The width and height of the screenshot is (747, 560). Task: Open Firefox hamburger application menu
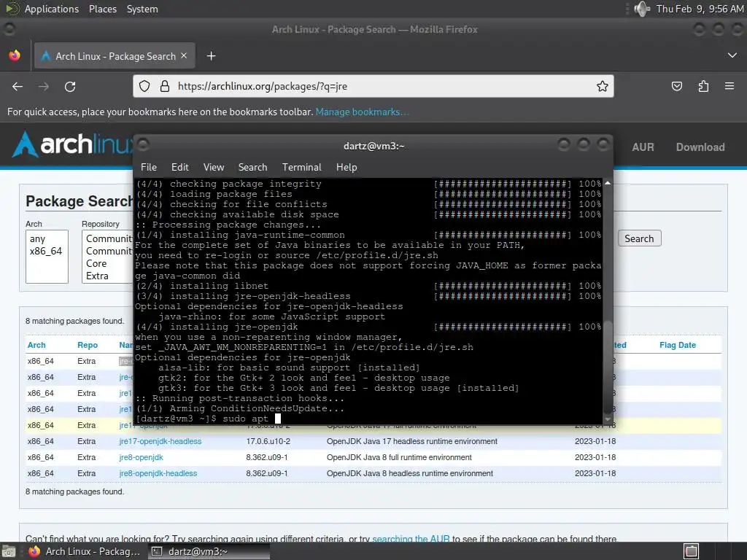729,86
